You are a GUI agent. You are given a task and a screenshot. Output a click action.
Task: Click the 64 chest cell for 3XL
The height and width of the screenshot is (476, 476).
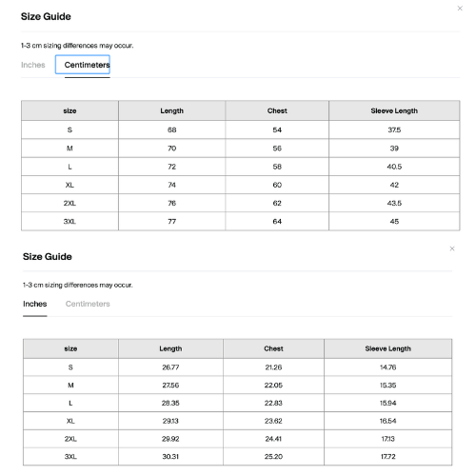pyautogui.click(x=277, y=222)
